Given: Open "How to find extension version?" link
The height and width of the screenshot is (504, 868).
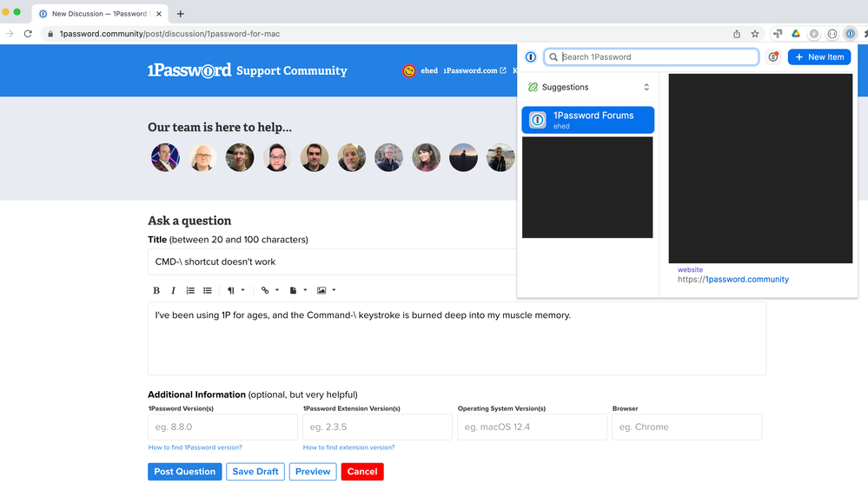Looking at the screenshot, I should 348,448.
